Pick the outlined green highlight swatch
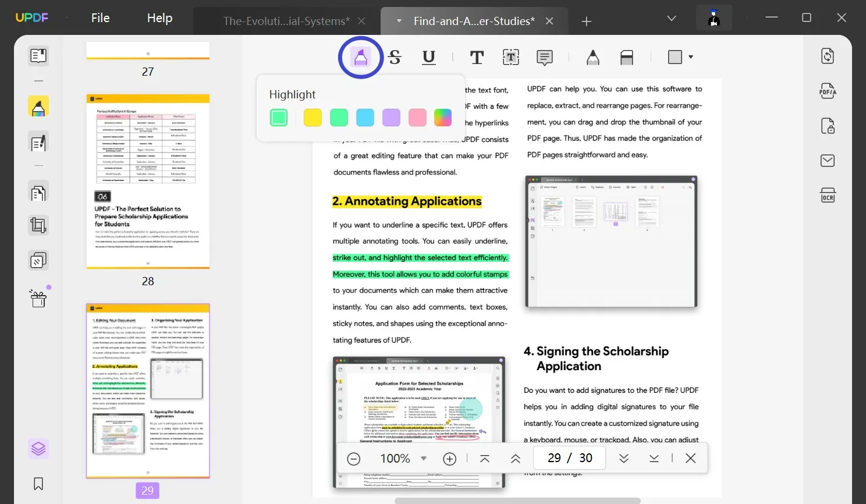Viewport: 866px width, 504px height. click(x=279, y=118)
